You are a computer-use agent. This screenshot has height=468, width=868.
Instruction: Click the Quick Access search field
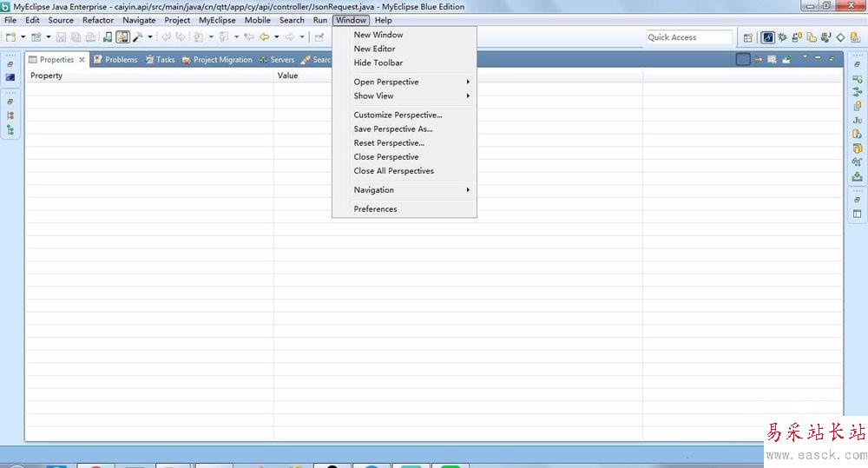coord(688,37)
